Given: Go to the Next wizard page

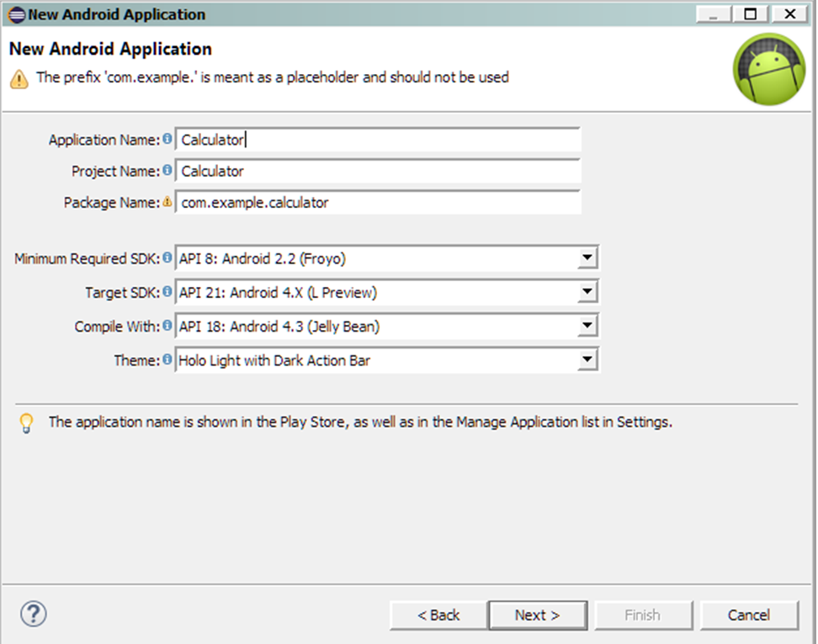Looking at the screenshot, I should (537, 615).
